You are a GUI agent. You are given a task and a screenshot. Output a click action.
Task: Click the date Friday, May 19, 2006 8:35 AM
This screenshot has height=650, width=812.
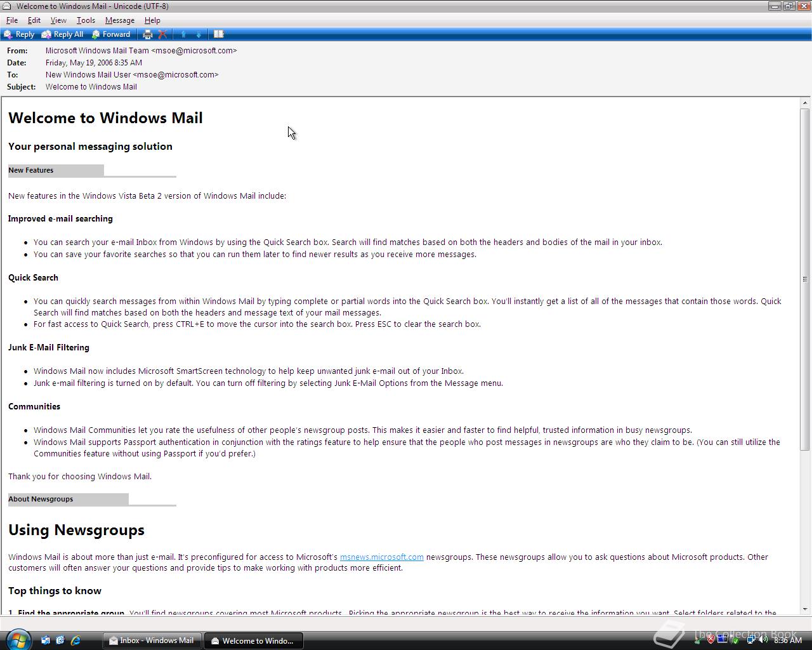pyautogui.click(x=94, y=63)
